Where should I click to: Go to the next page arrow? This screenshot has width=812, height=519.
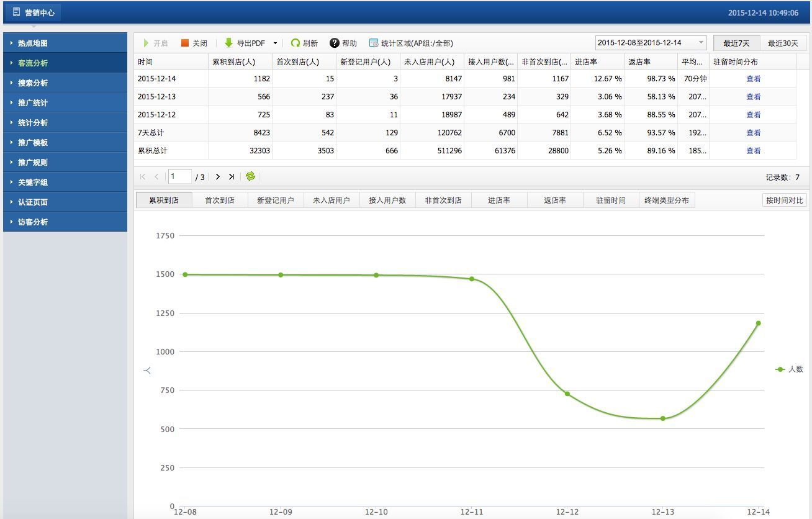click(217, 176)
